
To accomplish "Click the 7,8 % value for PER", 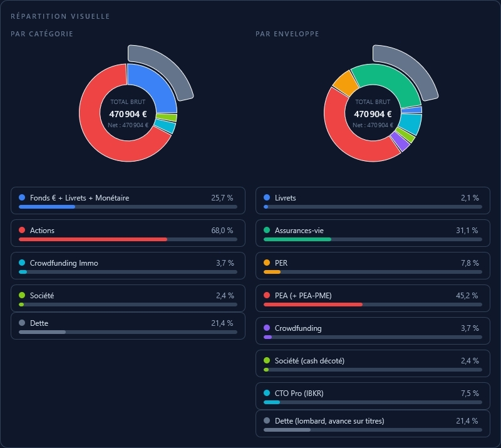I will tap(470, 263).
